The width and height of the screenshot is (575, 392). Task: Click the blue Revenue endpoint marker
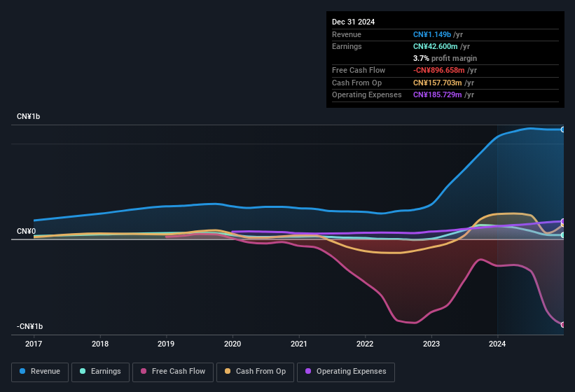(563, 129)
